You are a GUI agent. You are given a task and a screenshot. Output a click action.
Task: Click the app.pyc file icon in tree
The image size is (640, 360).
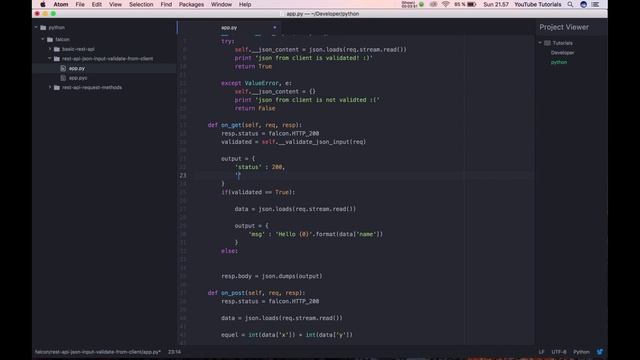63,78
